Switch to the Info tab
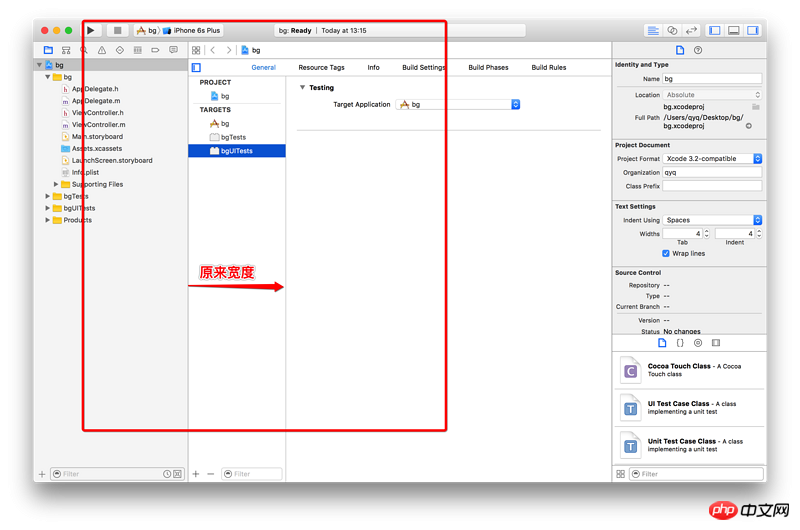Viewport: 800px width, 530px height. [x=373, y=67]
